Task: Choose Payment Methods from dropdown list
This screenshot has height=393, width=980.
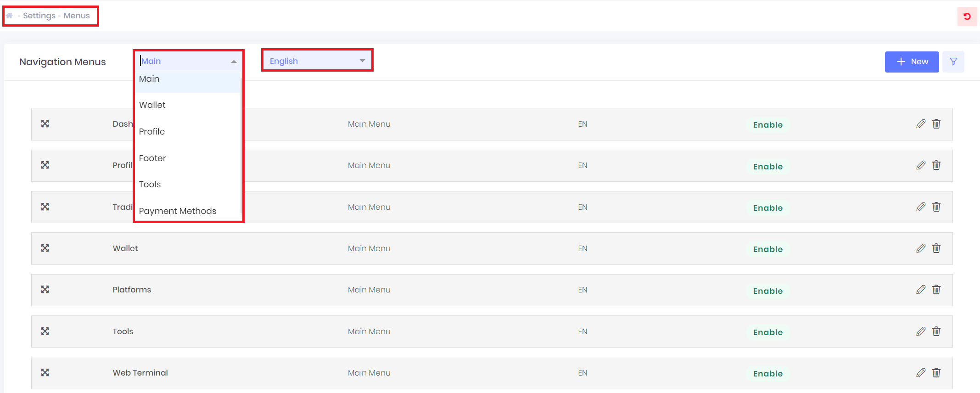Action: pyautogui.click(x=178, y=211)
